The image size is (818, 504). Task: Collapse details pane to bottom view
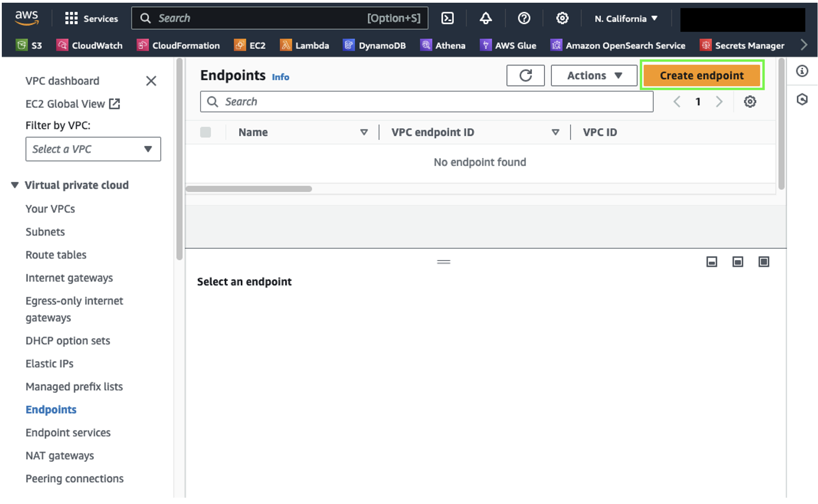(712, 262)
